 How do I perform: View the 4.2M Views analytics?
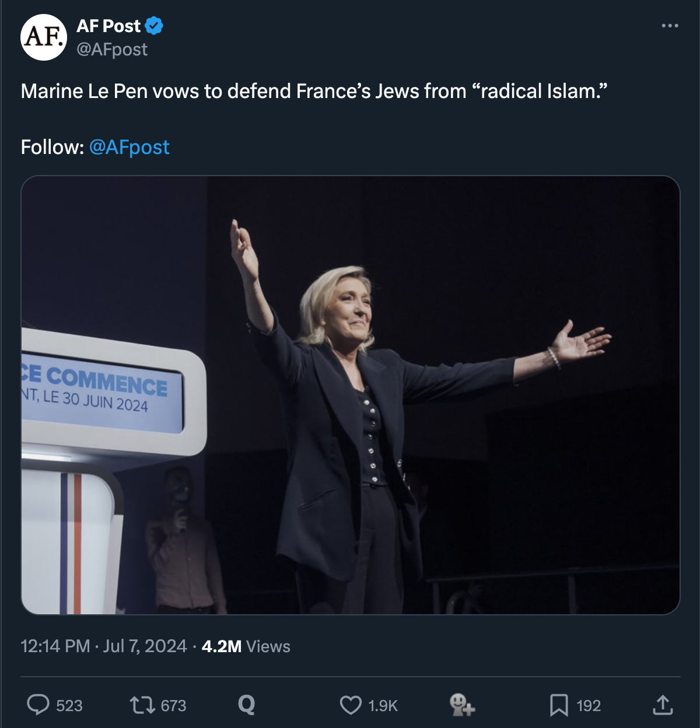tap(246, 646)
